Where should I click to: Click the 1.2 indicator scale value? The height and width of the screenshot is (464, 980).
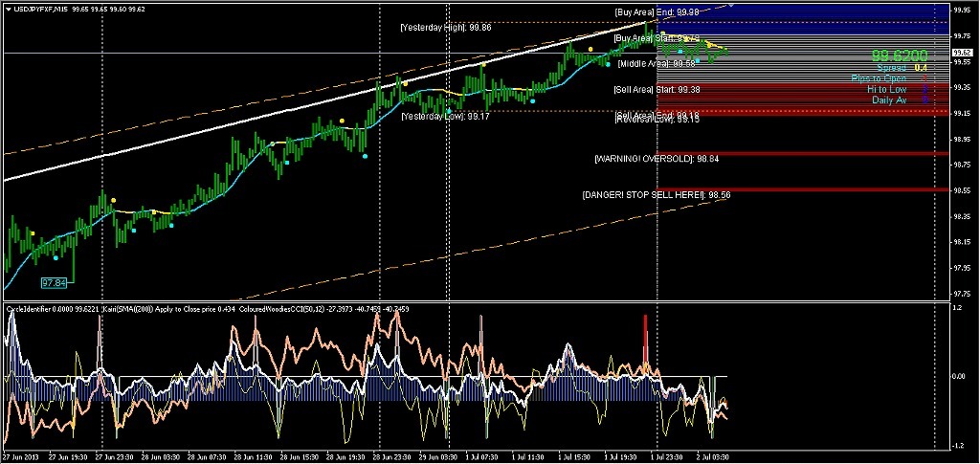(x=957, y=308)
